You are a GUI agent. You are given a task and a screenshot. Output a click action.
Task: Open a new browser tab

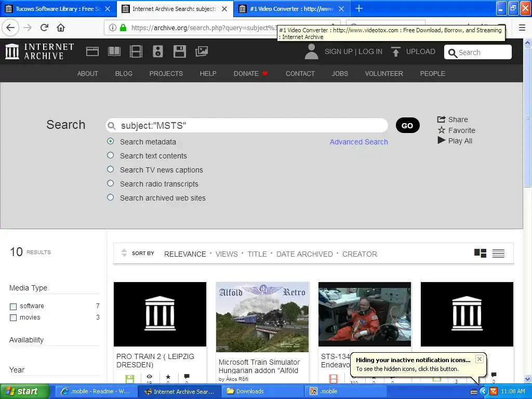click(358, 8)
